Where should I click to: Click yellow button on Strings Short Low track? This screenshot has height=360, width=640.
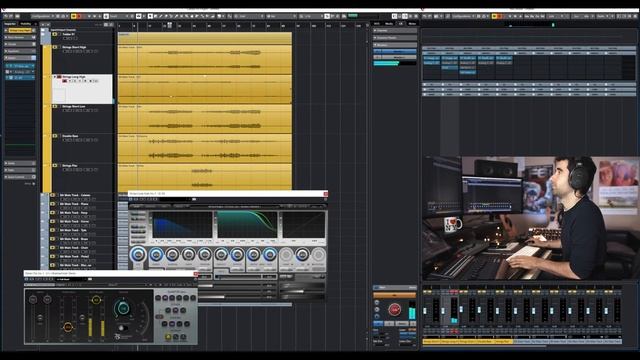tap(55, 106)
